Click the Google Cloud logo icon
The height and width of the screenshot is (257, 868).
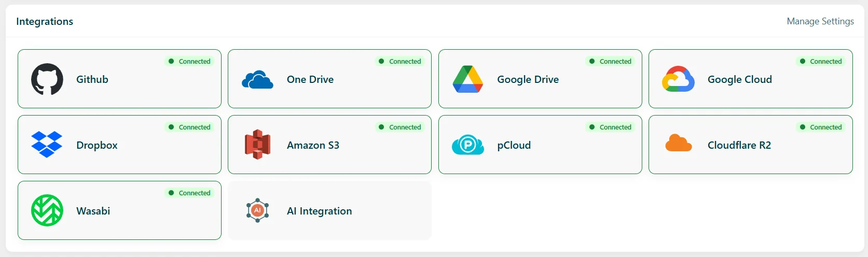[x=678, y=79]
